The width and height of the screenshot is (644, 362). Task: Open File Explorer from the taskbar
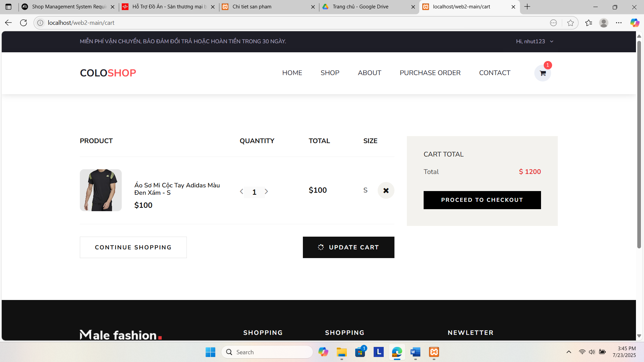coord(341,352)
